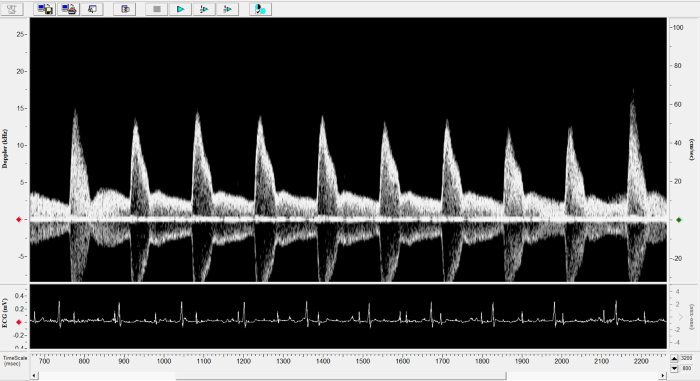This screenshot has width=700, height=381.
Task: Click the save-to-disk screen toolbar icon
Action: coord(45,9)
